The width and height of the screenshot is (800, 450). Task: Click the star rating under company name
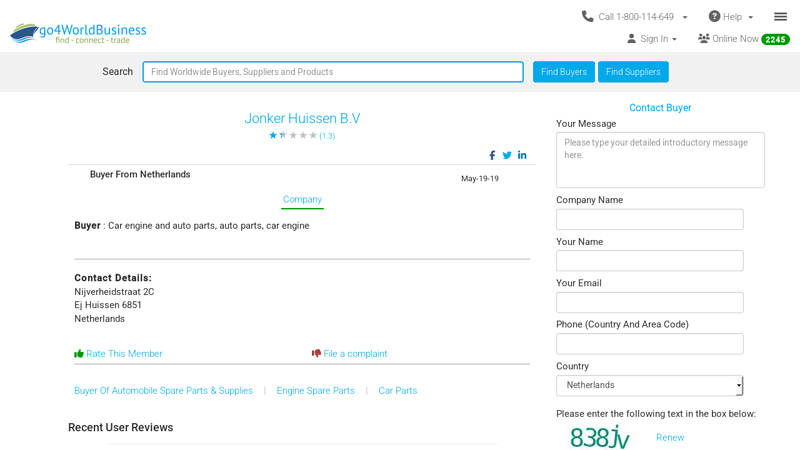[293, 135]
